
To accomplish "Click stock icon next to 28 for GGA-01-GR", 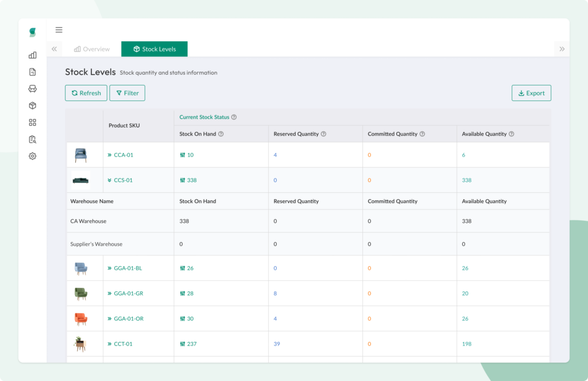I will click(x=183, y=294).
